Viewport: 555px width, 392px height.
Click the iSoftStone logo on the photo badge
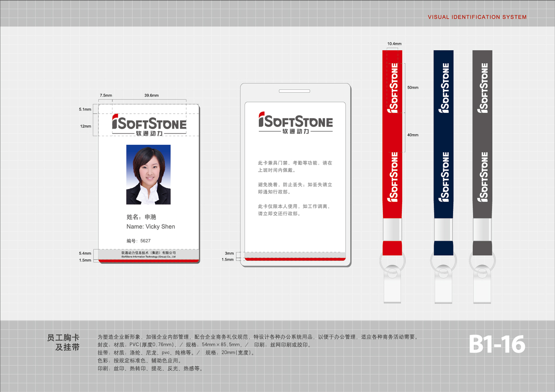click(149, 125)
